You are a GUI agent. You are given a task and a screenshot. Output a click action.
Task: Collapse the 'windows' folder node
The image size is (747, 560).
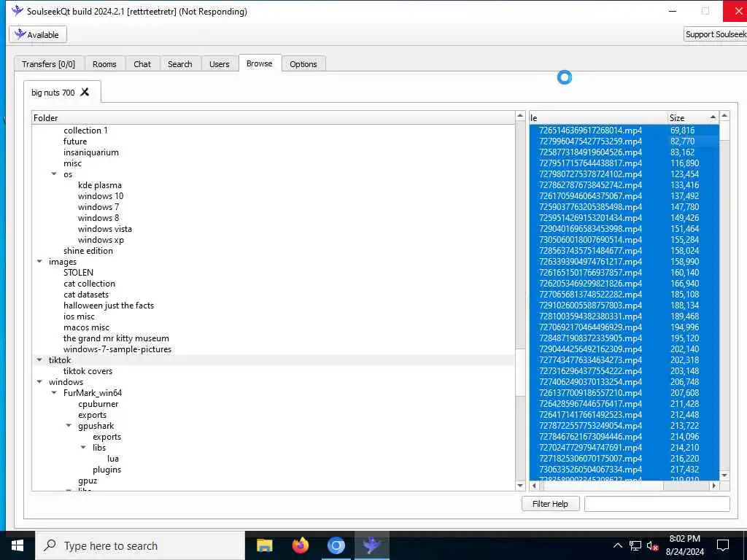[39, 382]
